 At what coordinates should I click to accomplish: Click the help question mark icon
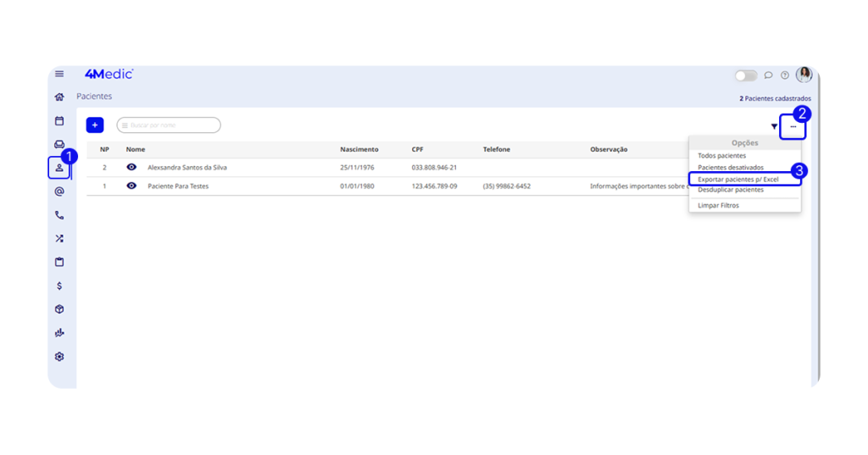pyautogui.click(x=785, y=75)
